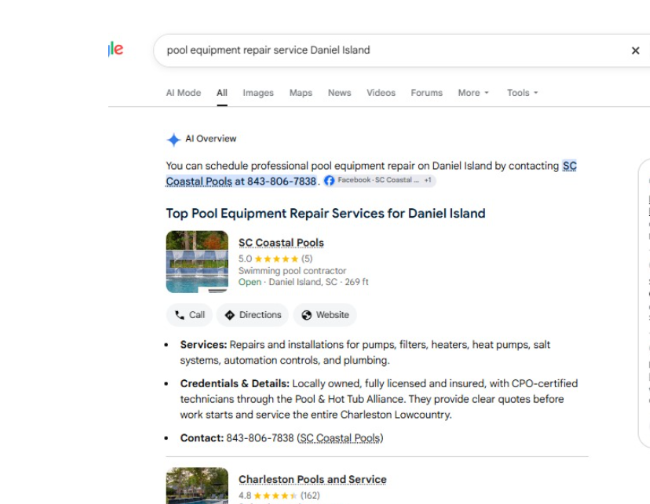Image resolution: width=650 pixels, height=504 pixels.
Task: Switch to the News tab
Action: coord(340,93)
